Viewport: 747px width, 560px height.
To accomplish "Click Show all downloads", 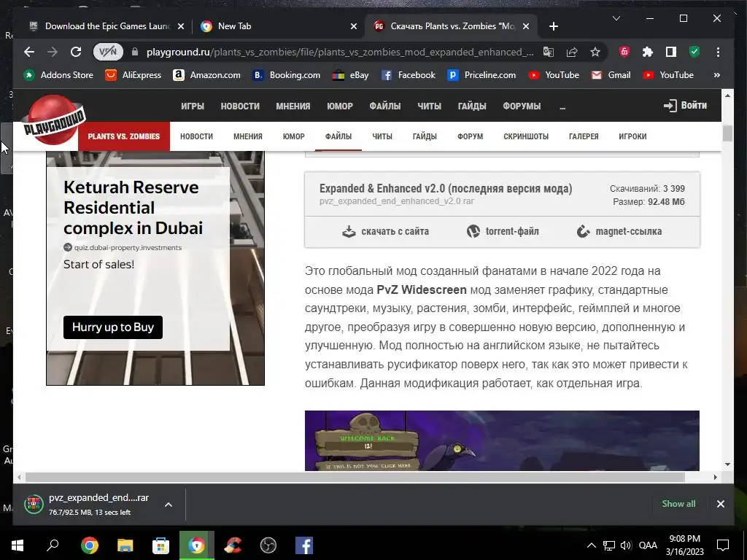I will [x=678, y=504].
